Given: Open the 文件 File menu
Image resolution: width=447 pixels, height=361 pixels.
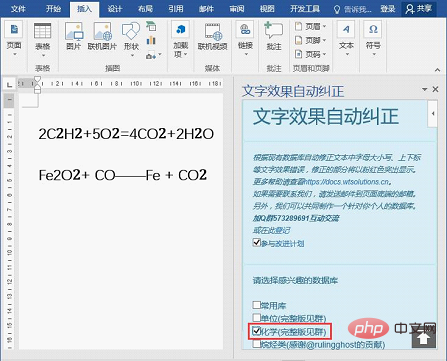Looking at the screenshot, I should (18, 9).
